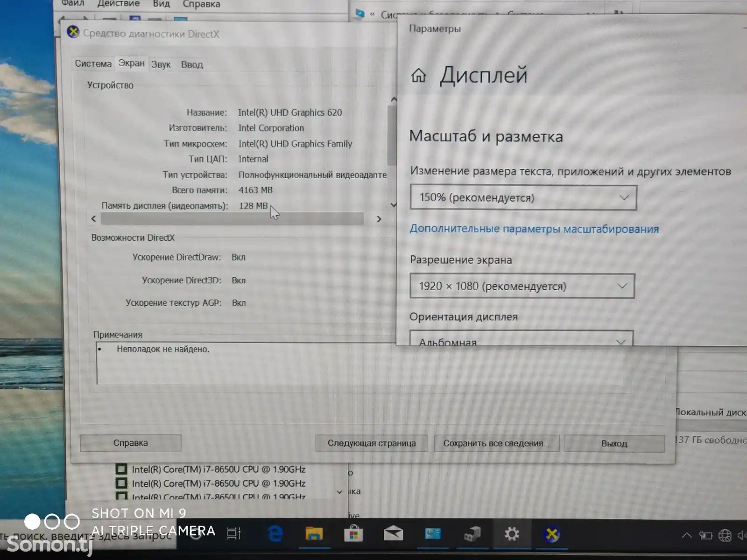Click device info scroll up arrow
The height and width of the screenshot is (560, 747).
pyautogui.click(x=394, y=99)
